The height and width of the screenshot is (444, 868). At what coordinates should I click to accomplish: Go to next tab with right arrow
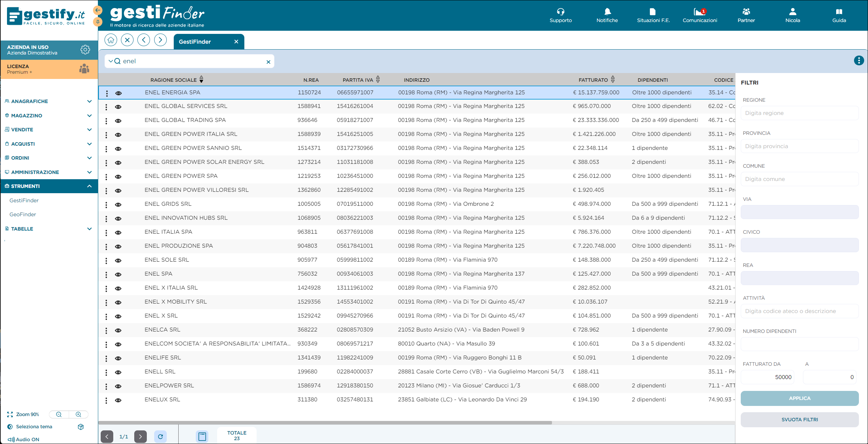160,40
